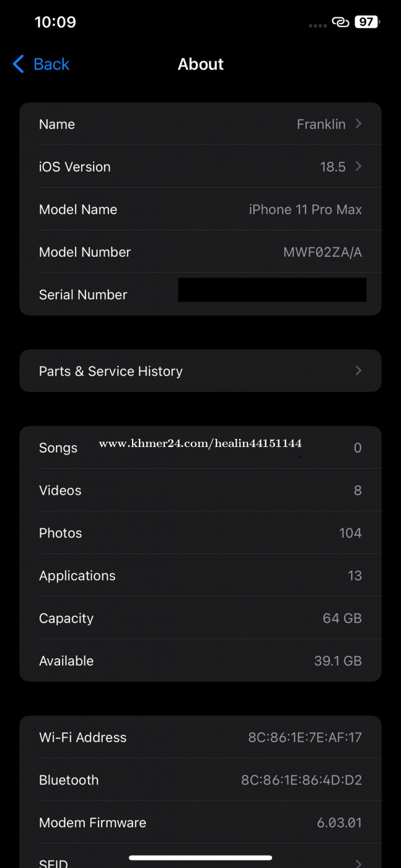Tap the home indicator bar
Image resolution: width=401 pixels, height=868 pixels.
pos(200,858)
